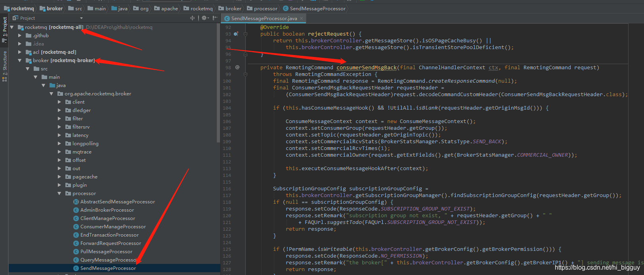Expand the dledger package
This screenshot has width=644, height=275.
click(59, 110)
